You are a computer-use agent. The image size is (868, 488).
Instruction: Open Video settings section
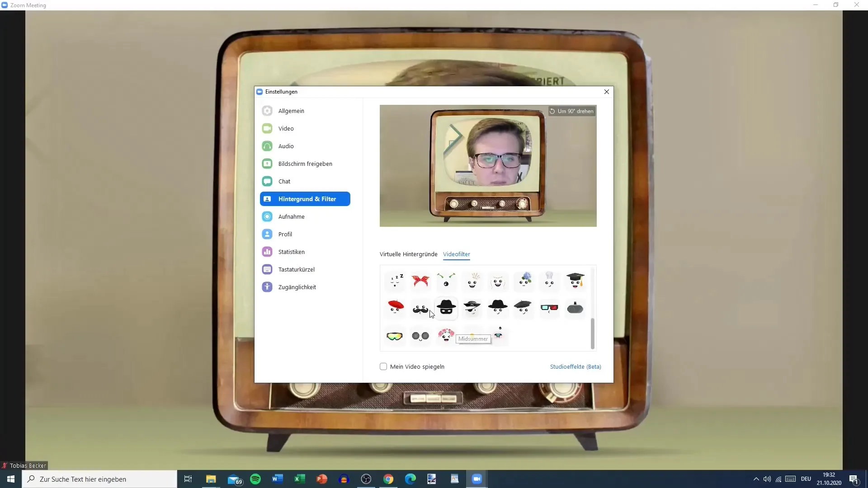coord(305,128)
